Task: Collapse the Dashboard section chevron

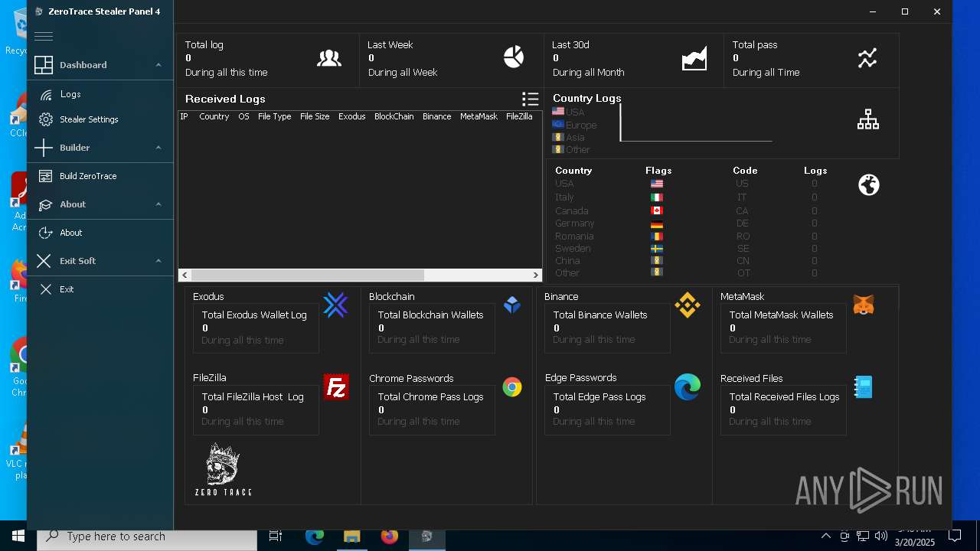Action: click(x=158, y=65)
